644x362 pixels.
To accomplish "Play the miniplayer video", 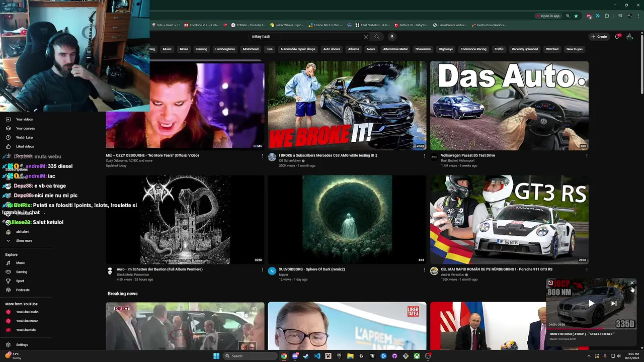I will click(x=591, y=303).
